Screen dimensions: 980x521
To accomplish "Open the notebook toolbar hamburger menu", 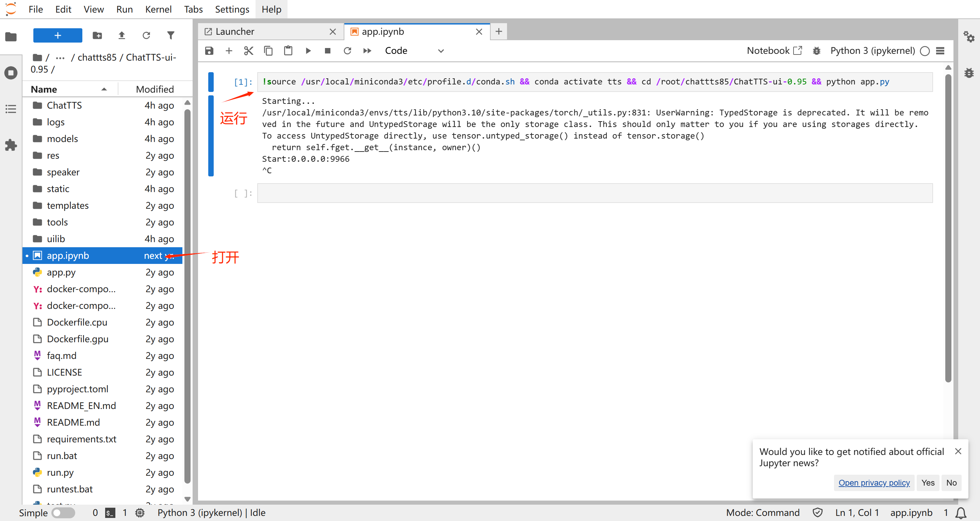I will 941,51.
